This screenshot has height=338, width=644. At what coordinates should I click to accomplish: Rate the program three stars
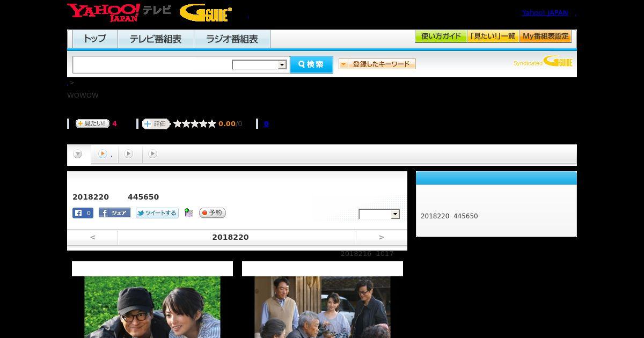(x=195, y=124)
